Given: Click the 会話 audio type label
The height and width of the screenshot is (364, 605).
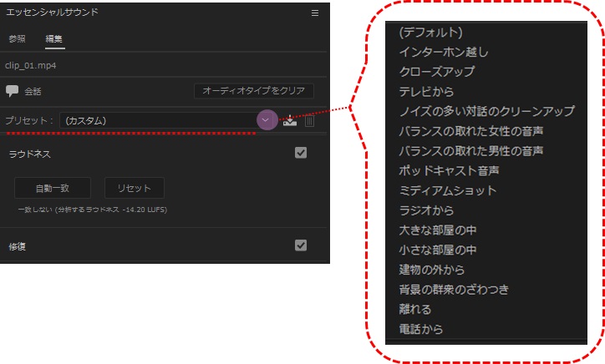Looking at the screenshot, I should point(33,92).
